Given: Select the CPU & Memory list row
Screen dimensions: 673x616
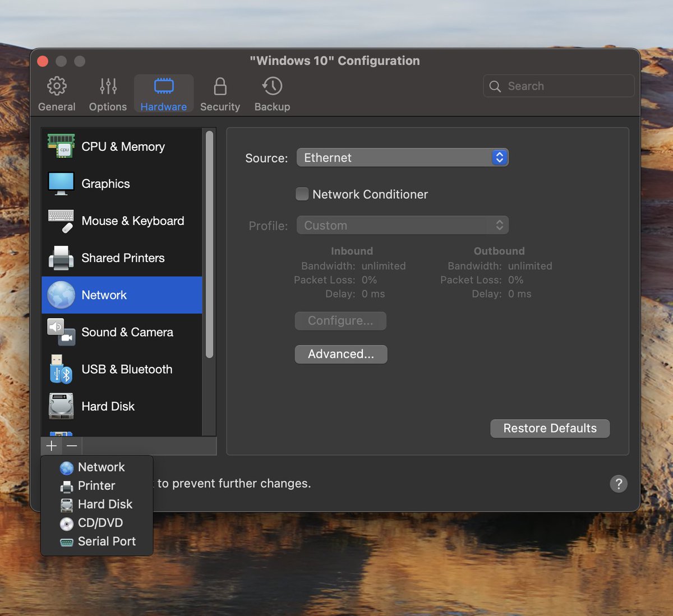Looking at the screenshot, I should tap(122, 146).
